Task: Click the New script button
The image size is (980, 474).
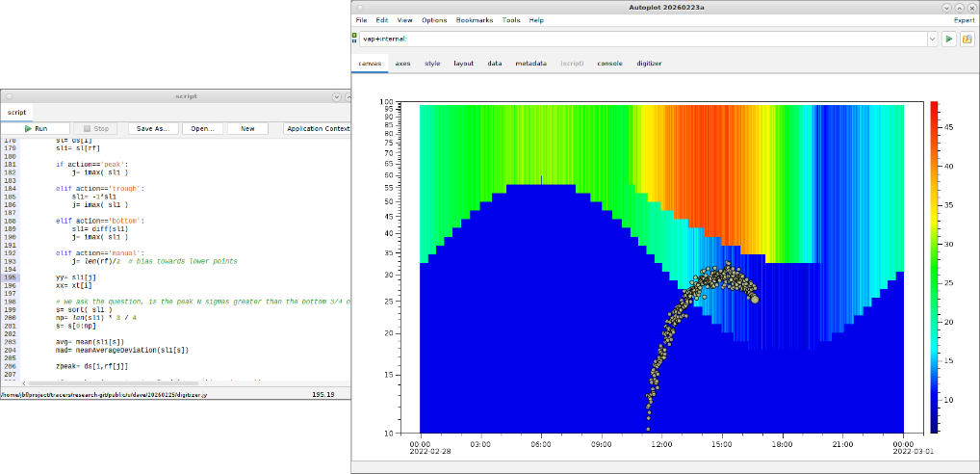Action: (x=247, y=128)
